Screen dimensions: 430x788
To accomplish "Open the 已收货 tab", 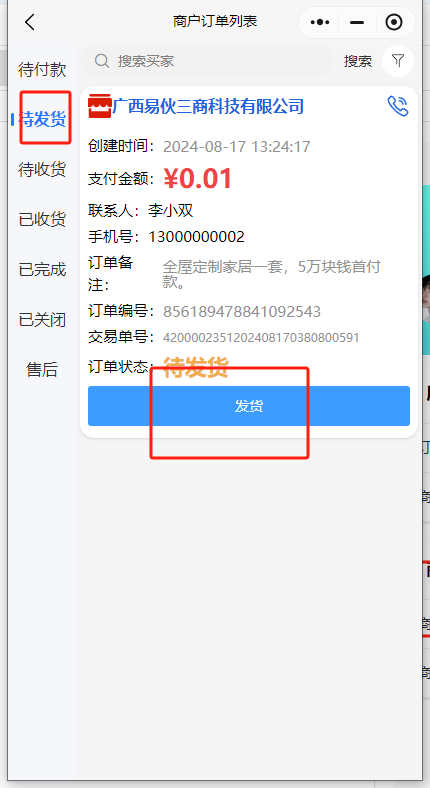I will click(x=42, y=220).
